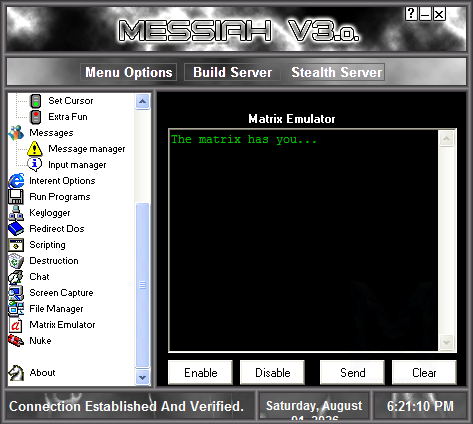Click the tree list scroll-down arrow
This screenshot has width=473, height=424.
point(143,377)
